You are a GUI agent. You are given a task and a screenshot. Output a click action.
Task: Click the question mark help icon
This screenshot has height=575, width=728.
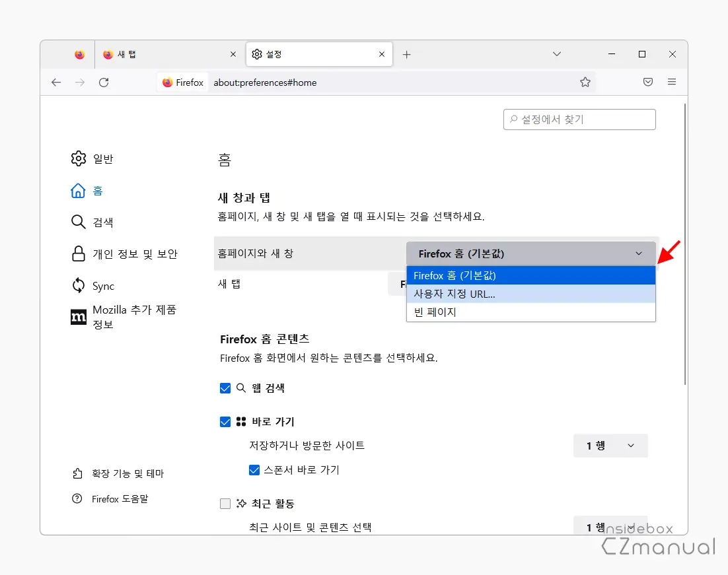(77, 498)
